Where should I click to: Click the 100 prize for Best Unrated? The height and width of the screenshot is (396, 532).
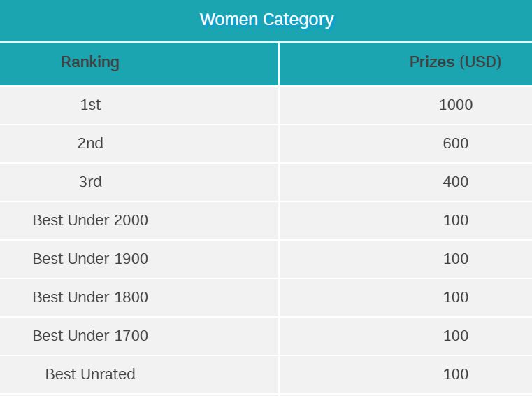coord(456,374)
